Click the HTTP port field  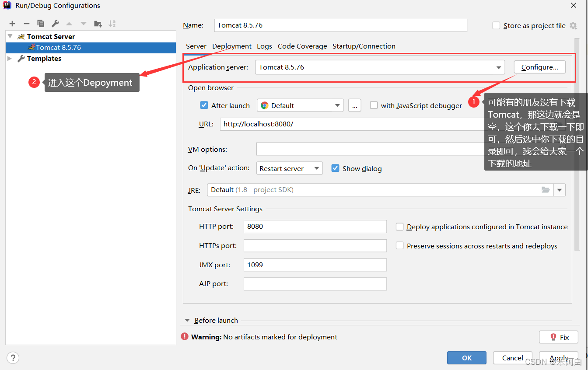pyautogui.click(x=315, y=227)
